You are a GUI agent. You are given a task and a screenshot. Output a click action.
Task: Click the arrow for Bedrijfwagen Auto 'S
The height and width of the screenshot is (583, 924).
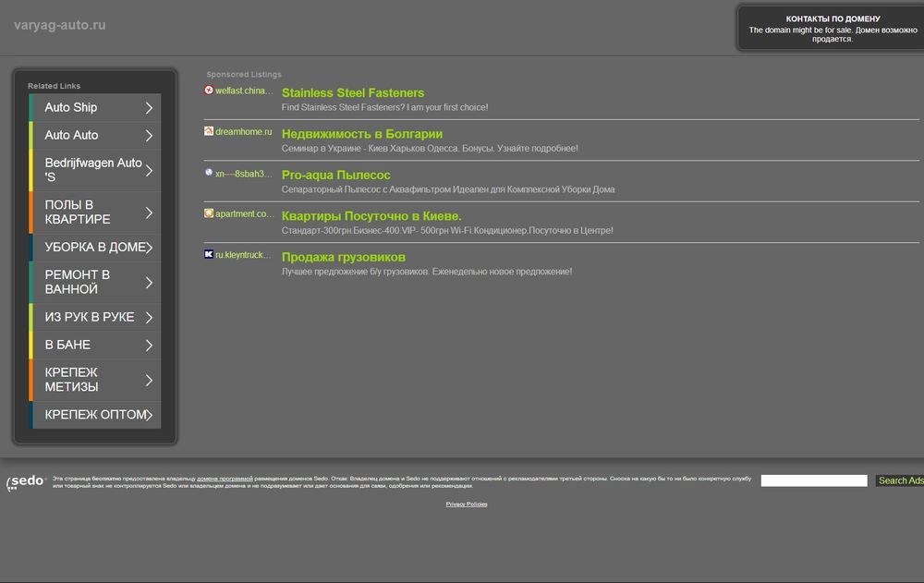149,170
